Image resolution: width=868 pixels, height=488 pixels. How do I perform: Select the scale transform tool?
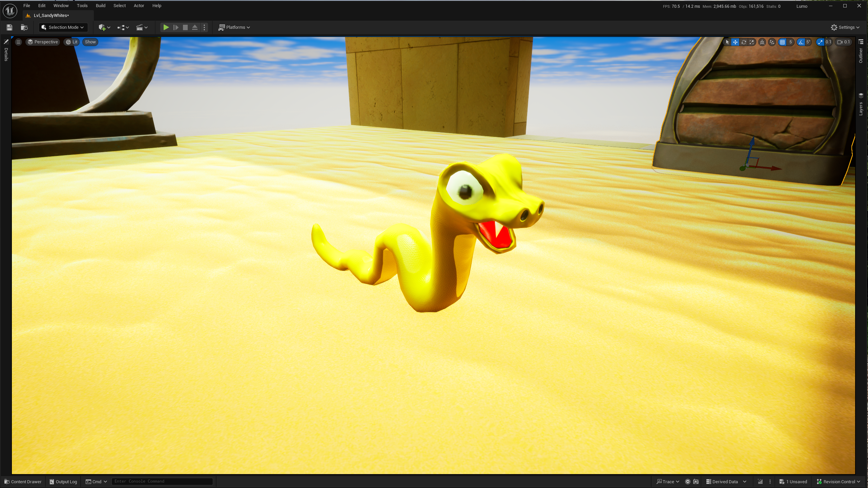tap(752, 42)
